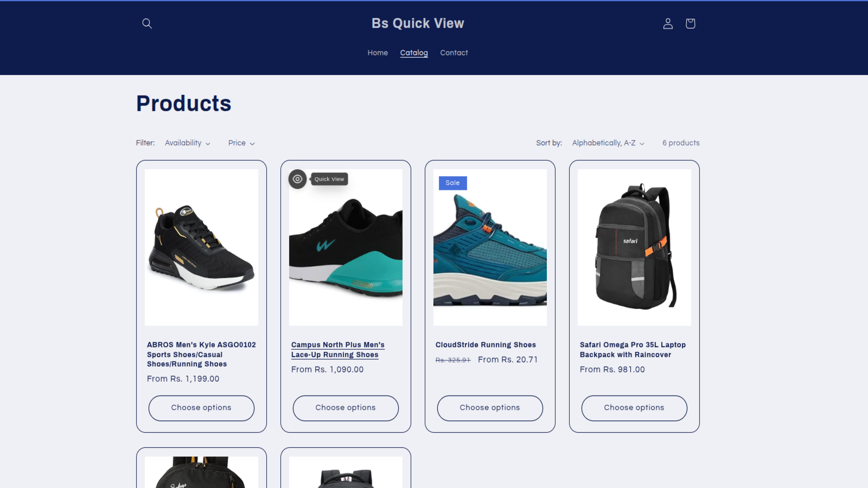Click the Quick View tooltip label
Viewport: 868px width, 488px height.
pos(329,179)
